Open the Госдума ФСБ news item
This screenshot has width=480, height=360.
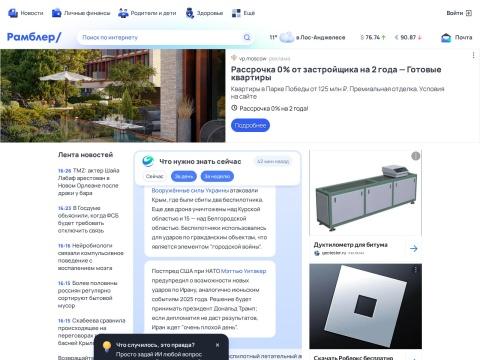coord(88,219)
